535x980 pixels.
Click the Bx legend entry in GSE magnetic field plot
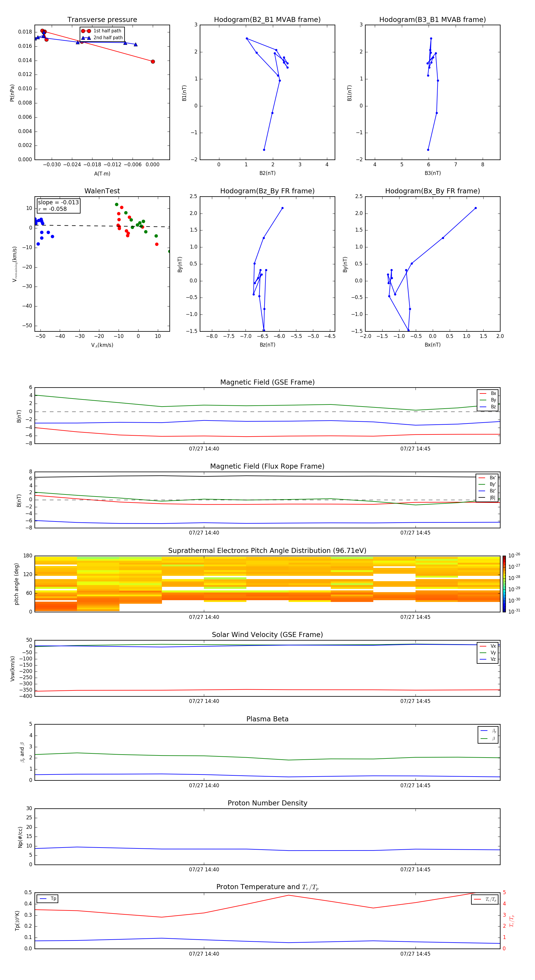pos(488,393)
